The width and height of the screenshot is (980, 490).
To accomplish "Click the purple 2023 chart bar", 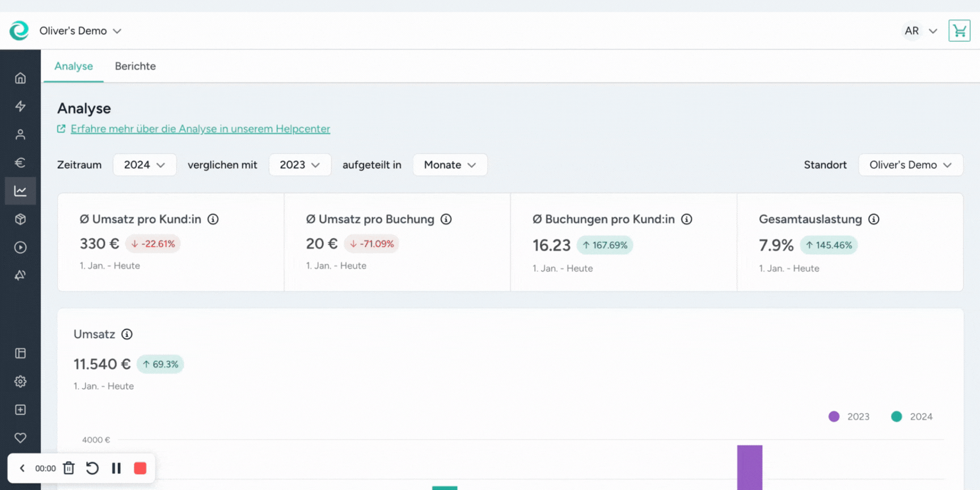I will [x=749, y=467].
